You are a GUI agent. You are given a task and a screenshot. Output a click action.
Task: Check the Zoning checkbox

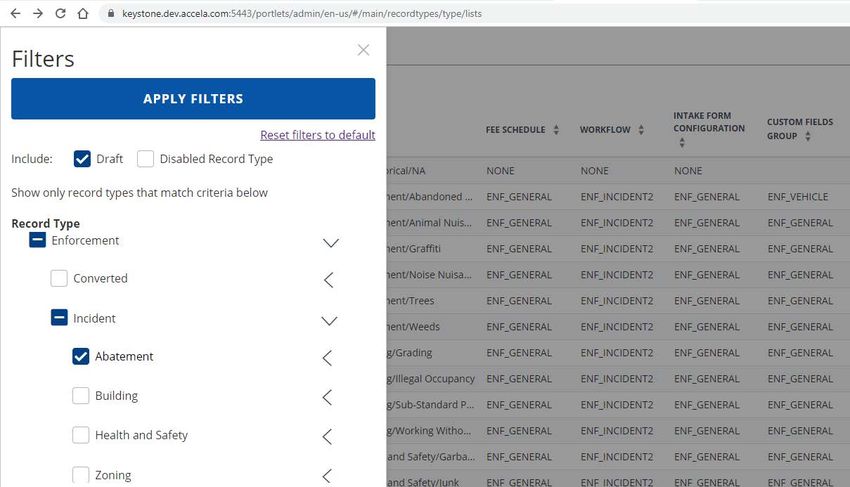pos(81,475)
